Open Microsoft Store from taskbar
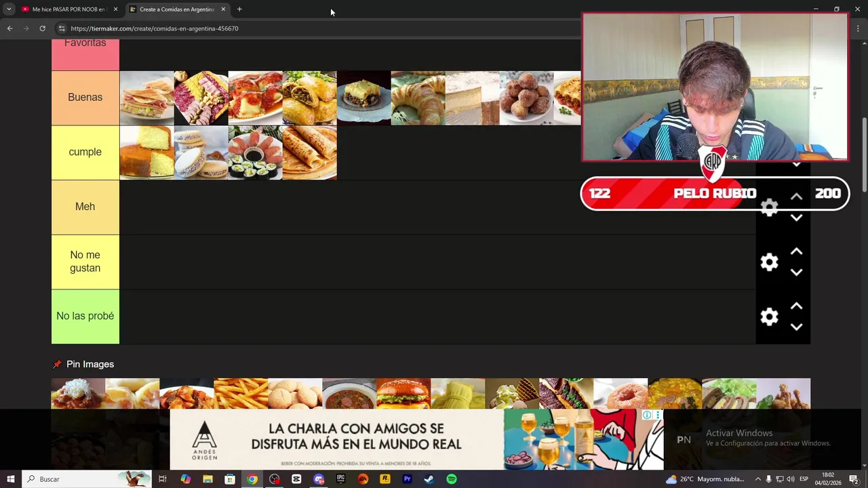The height and width of the screenshot is (488, 868). [x=230, y=479]
